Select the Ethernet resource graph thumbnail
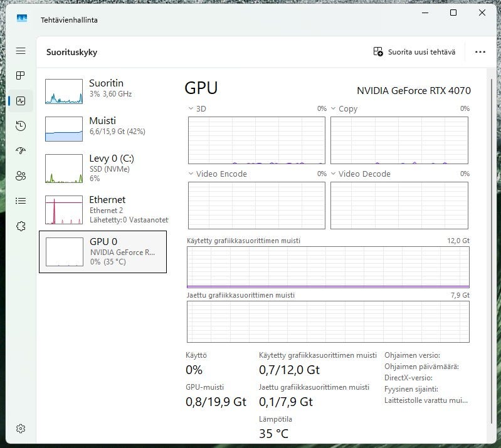Screen dimensions: 501x448 [x=64, y=209]
